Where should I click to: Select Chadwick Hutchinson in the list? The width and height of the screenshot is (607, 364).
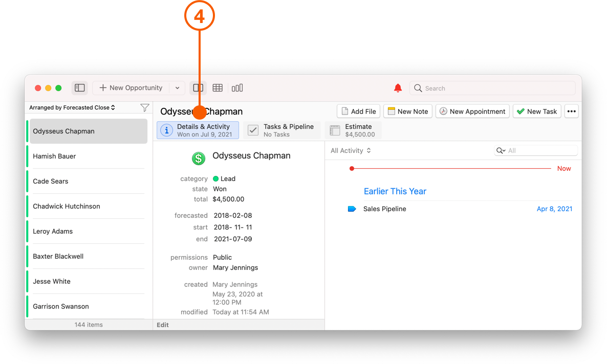tap(89, 206)
